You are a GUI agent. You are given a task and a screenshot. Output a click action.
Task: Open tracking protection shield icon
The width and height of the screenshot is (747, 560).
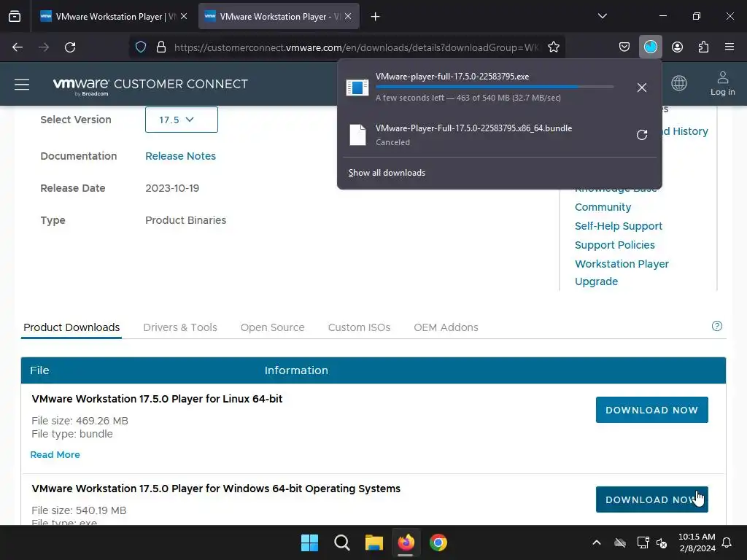[x=141, y=47]
